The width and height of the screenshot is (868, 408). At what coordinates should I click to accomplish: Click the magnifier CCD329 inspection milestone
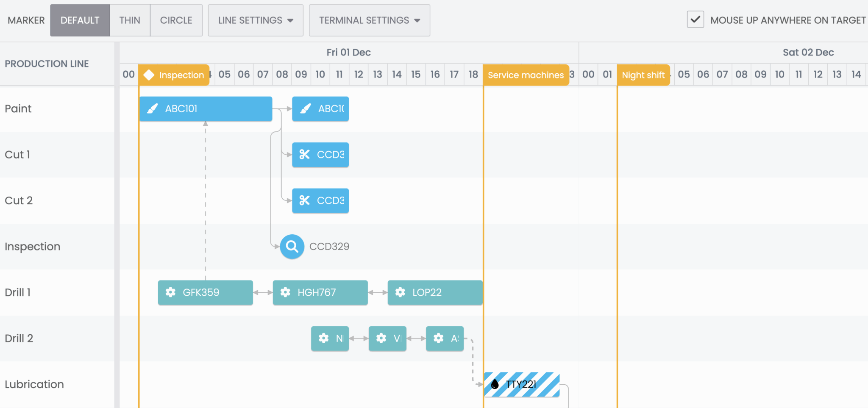(x=292, y=247)
